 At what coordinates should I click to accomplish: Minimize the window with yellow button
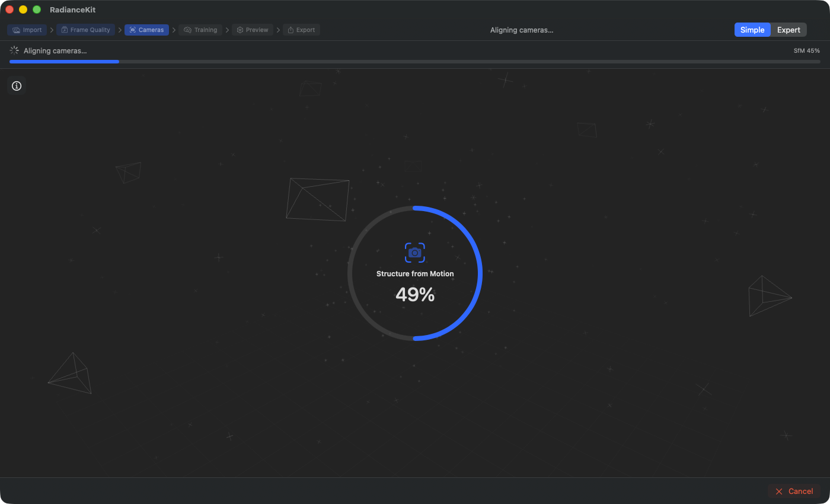23,9
